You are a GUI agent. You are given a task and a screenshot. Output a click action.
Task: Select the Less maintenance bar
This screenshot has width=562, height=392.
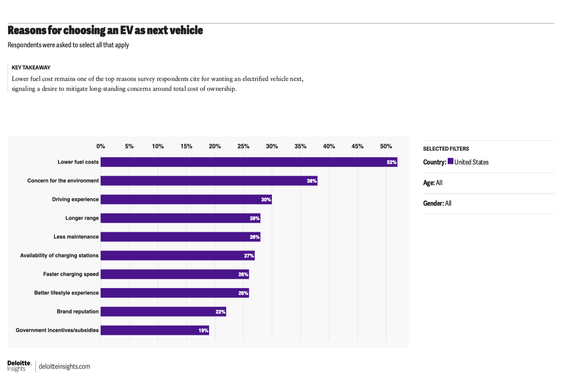click(x=180, y=237)
